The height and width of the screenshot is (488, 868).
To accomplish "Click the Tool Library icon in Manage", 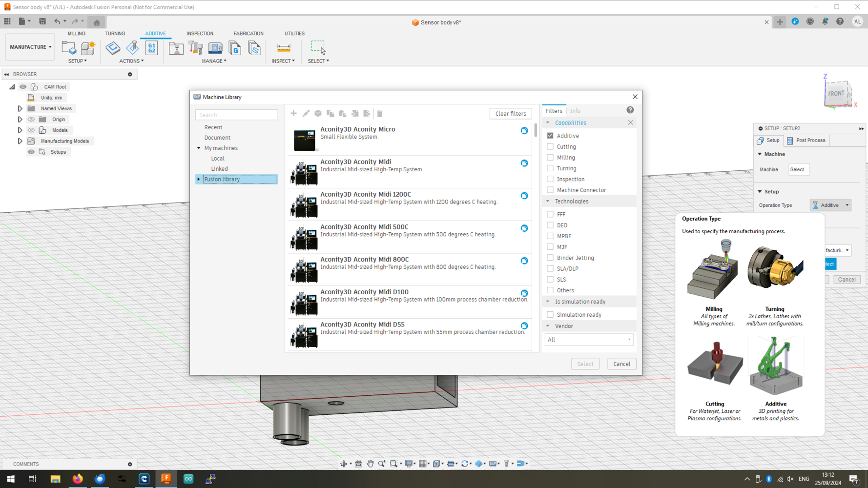I will pos(196,48).
